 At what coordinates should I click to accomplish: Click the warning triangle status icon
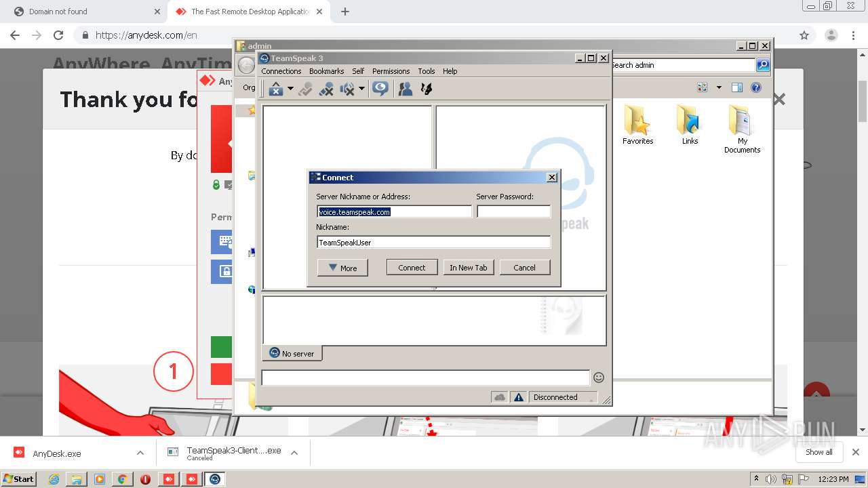click(519, 397)
